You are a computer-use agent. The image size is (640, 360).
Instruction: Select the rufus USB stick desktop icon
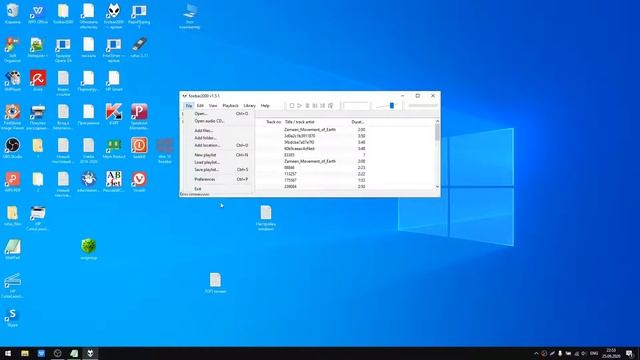tap(139, 47)
